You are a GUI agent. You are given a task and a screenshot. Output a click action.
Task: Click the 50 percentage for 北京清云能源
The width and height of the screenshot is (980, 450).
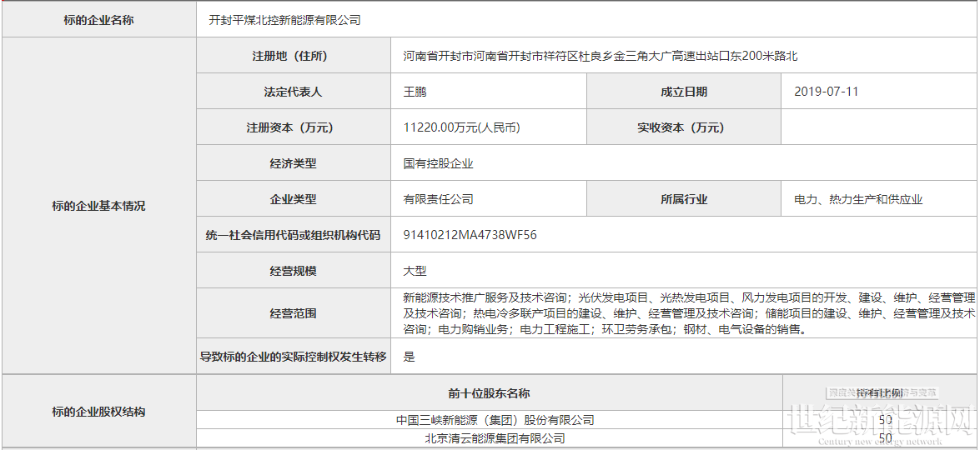pos(885,438)
